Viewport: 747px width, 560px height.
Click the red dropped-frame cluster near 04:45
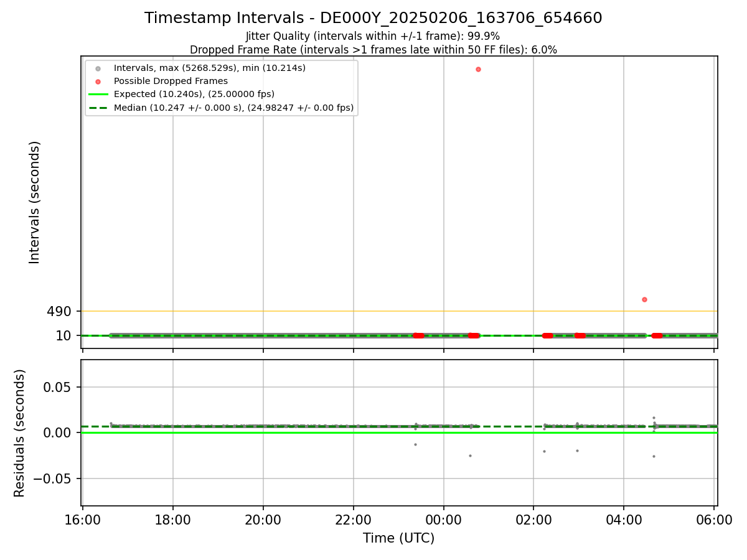(657, 335)
